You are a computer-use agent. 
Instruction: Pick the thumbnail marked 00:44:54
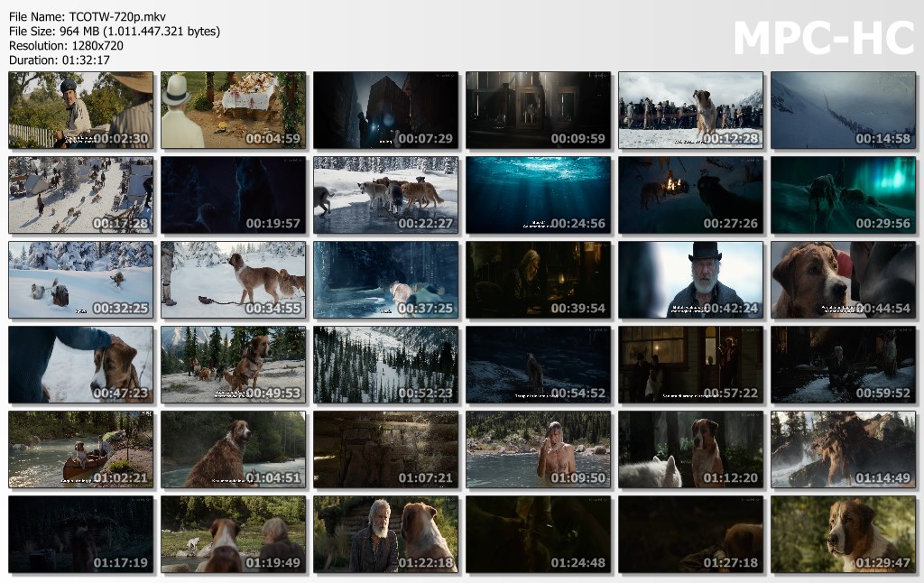844,280
